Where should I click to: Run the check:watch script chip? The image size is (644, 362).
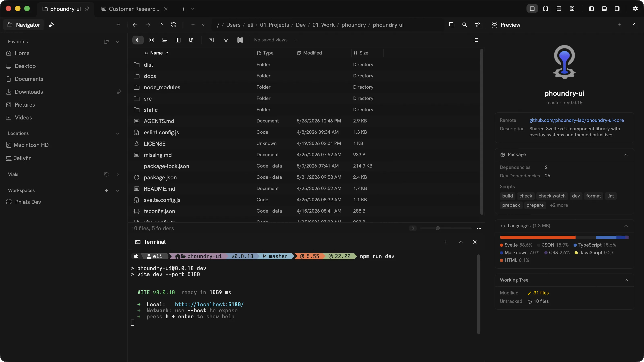(552, 196)
